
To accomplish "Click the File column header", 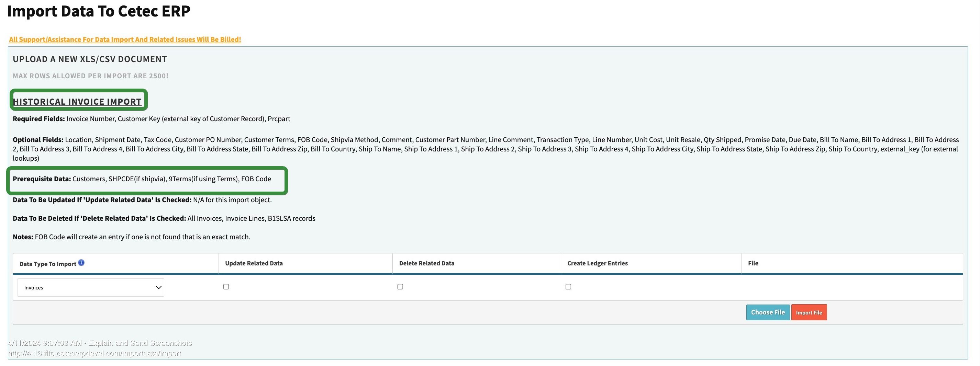I will point(753,263).
